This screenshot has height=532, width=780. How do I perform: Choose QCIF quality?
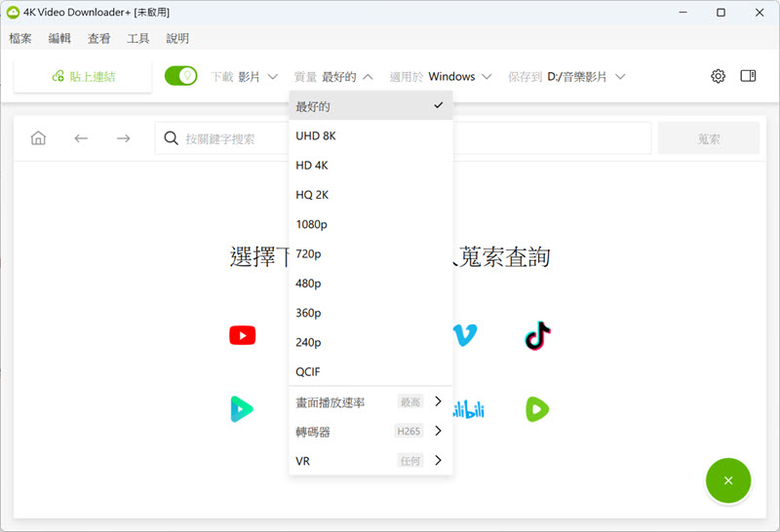tap(370, 371)
